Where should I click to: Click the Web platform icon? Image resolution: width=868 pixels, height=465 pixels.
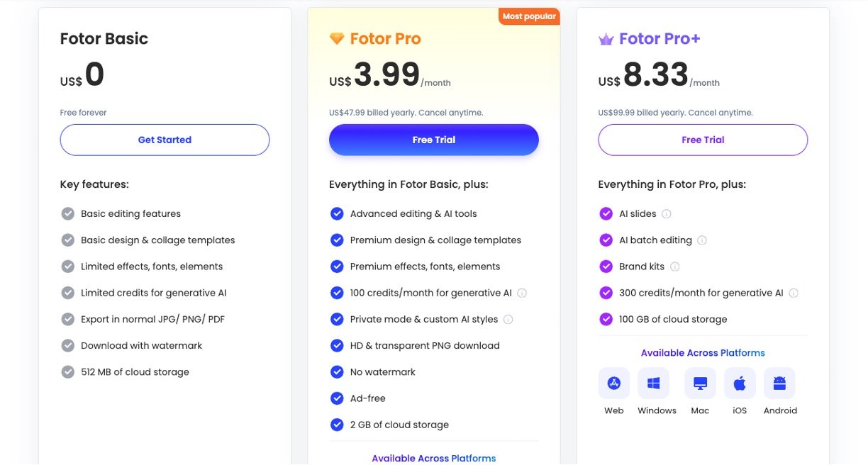(x=614, y=383)
